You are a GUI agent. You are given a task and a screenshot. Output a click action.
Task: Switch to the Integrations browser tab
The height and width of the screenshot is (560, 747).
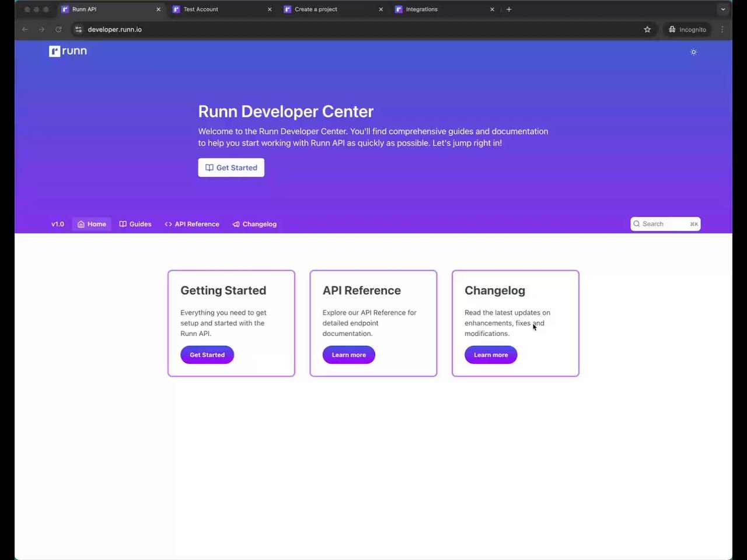[445, 9]
